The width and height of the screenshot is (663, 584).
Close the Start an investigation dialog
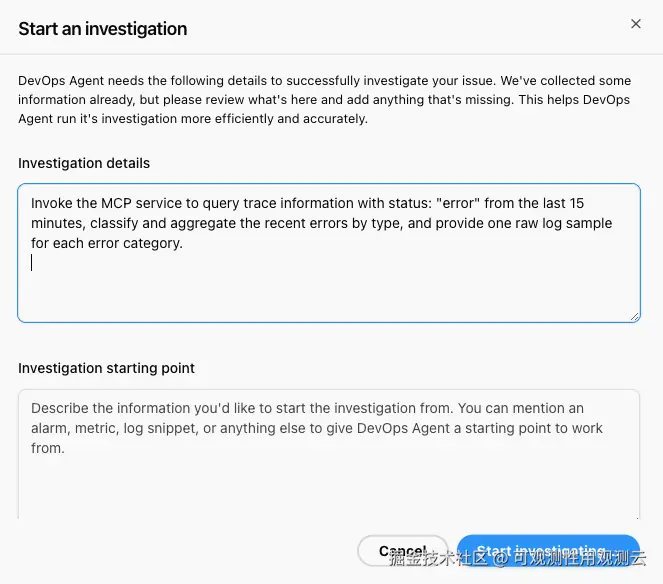(x=636, y=24)
